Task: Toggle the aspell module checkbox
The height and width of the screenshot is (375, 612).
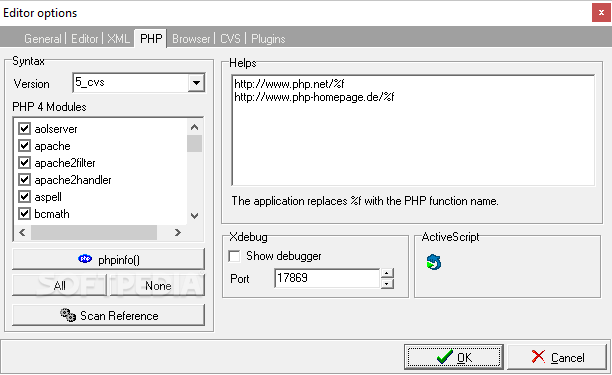Action: 25,197
